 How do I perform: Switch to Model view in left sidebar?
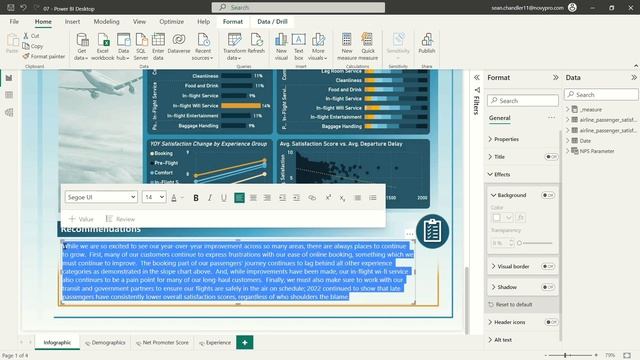coord(9,112)
